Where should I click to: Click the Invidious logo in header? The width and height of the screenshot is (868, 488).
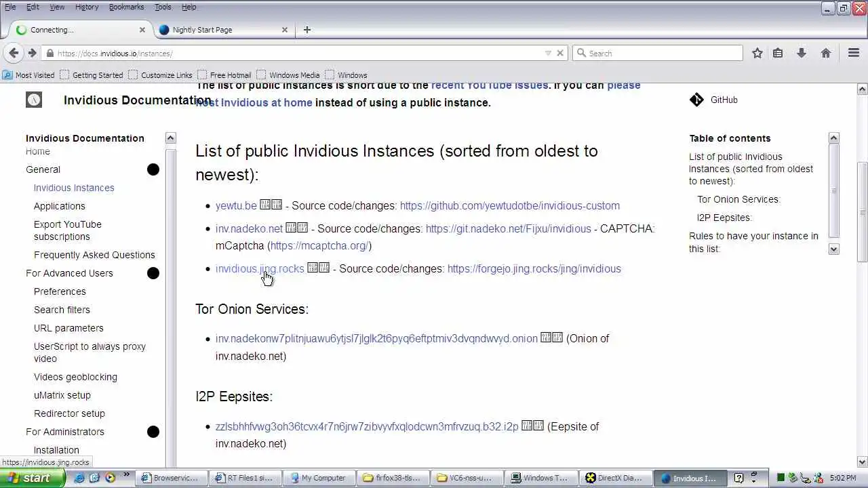point(34,100)
